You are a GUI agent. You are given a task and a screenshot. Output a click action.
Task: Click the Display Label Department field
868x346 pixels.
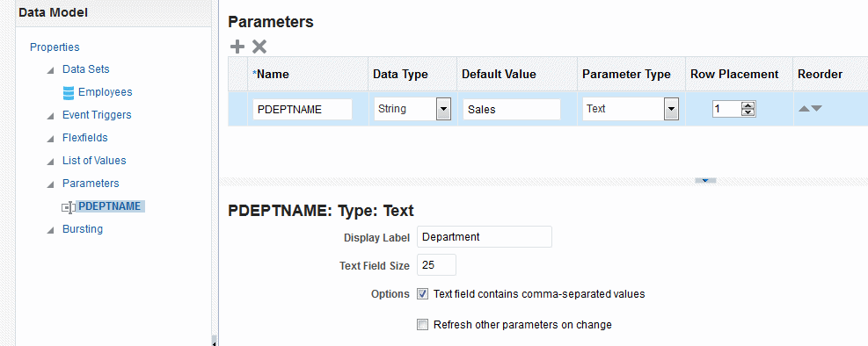point(485,236)
